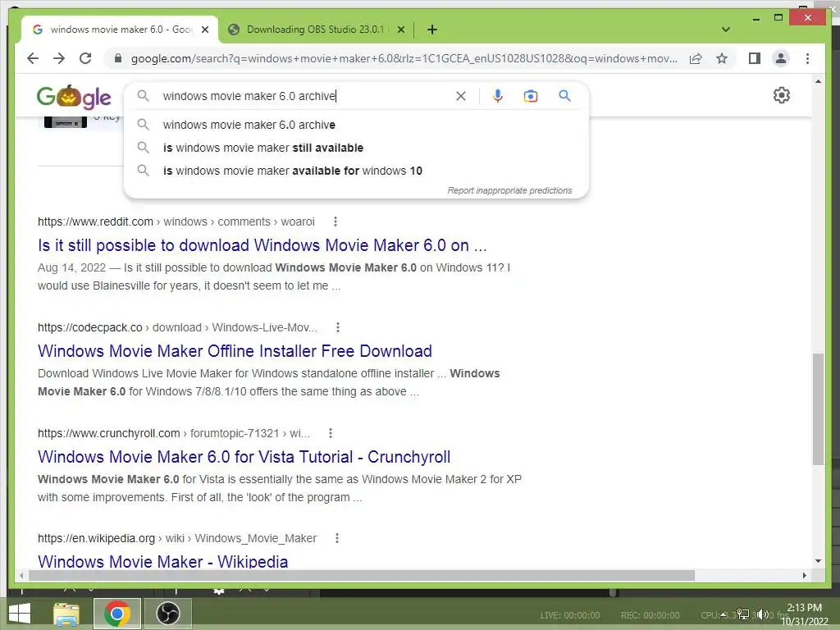Screen dimensions: 840x630
Task: Click the vertical scrollbar thumb
Action: click(x=818, y=409)
